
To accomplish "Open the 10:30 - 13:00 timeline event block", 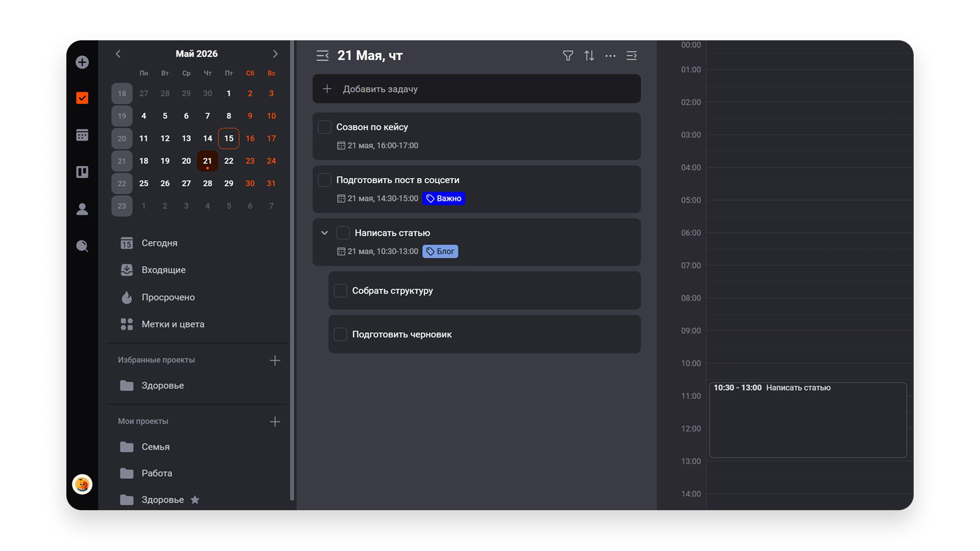I will [x=807, y=420].
